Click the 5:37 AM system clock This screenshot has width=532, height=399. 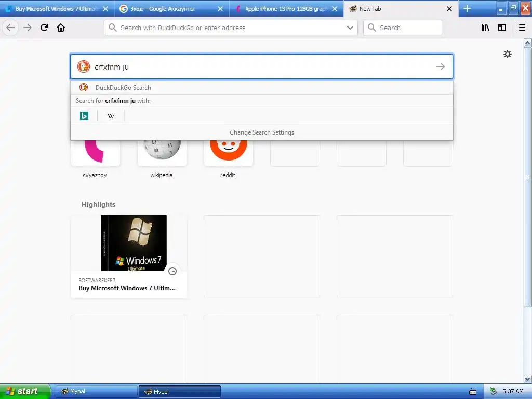pos(513,391)
